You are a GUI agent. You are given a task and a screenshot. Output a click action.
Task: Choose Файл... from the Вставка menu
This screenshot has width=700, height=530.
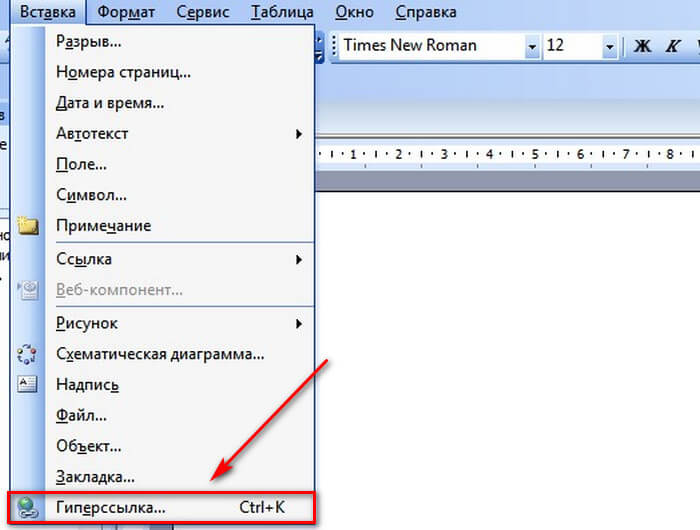(162, 416)
